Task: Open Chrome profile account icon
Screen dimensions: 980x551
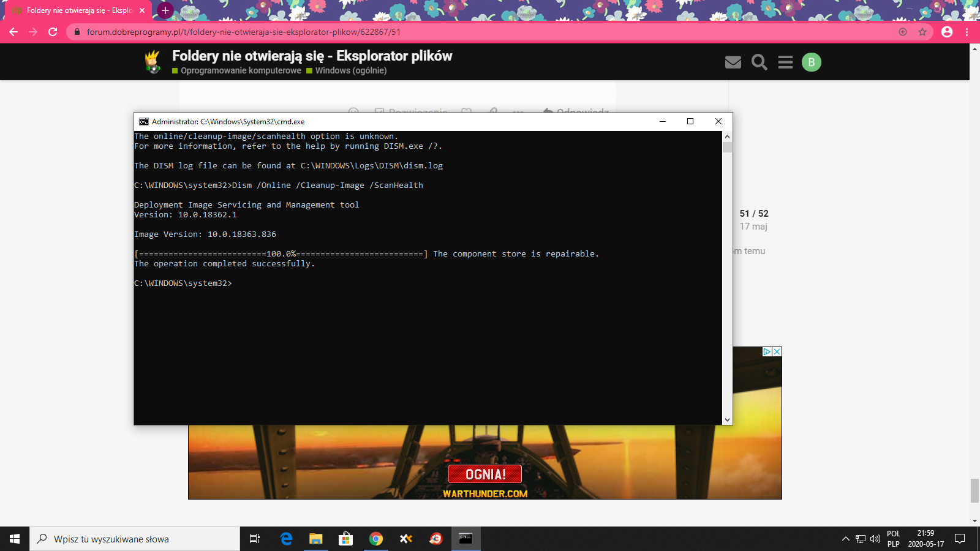Action: pyautogui.click(x=947, y=32)
